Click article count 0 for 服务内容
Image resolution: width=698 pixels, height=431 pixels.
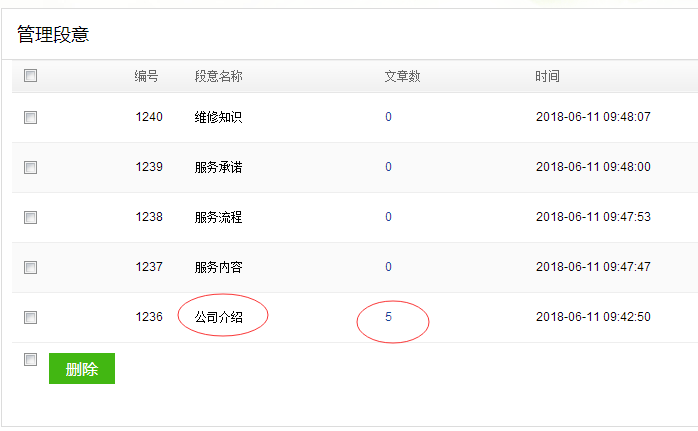coord(388,267)
